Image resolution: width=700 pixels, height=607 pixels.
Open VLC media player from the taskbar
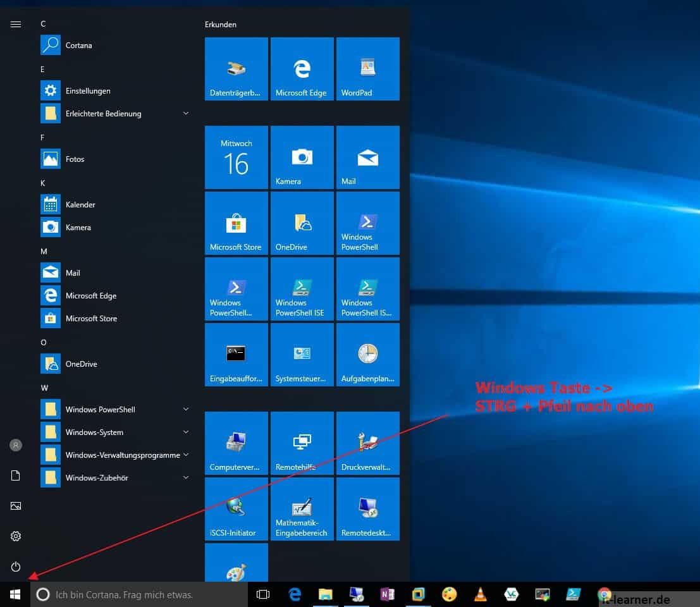click(x=479, y=594)
